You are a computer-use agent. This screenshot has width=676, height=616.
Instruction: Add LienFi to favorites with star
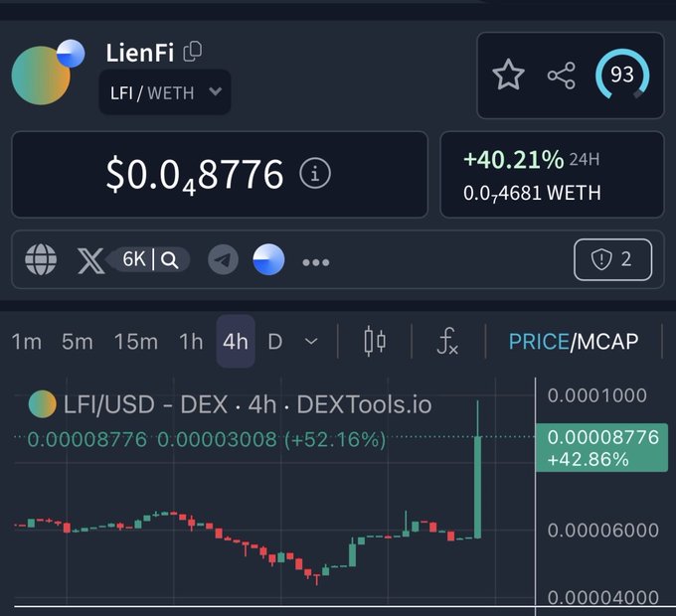(x=508, y=75)
